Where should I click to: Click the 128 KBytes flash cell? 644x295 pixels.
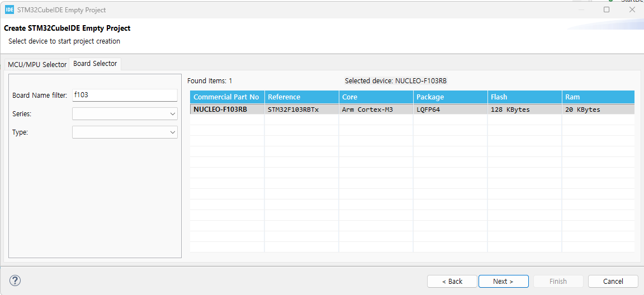[x=524, y=110]
